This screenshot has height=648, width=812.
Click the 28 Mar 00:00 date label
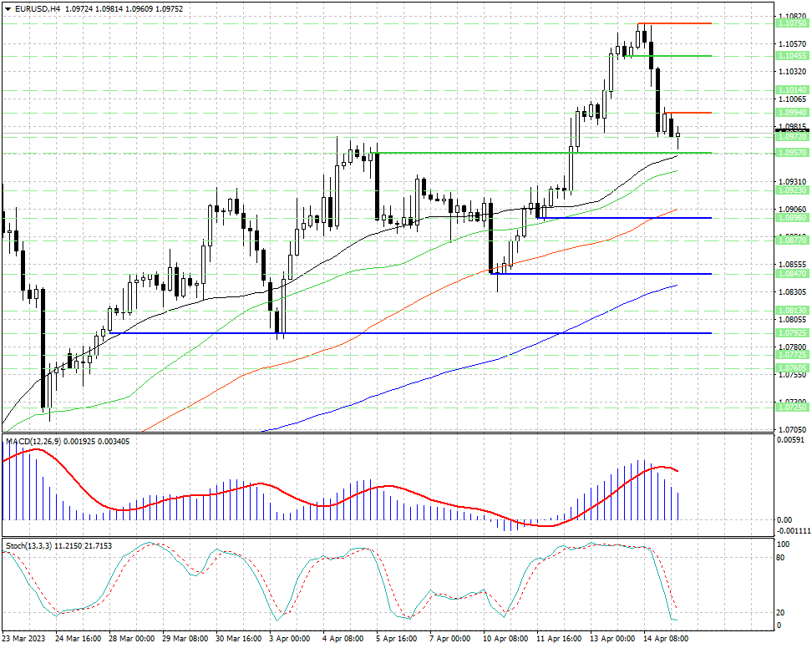131,639
